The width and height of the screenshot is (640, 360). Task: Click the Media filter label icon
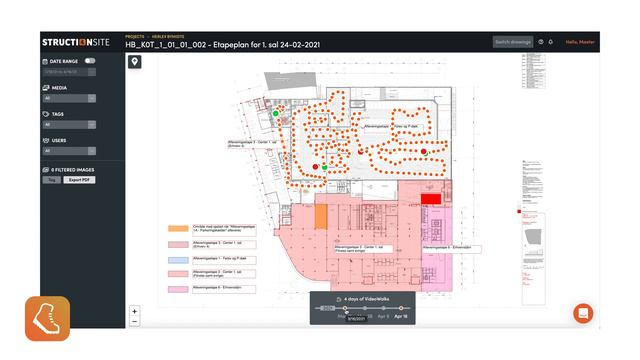coord(46,87)
